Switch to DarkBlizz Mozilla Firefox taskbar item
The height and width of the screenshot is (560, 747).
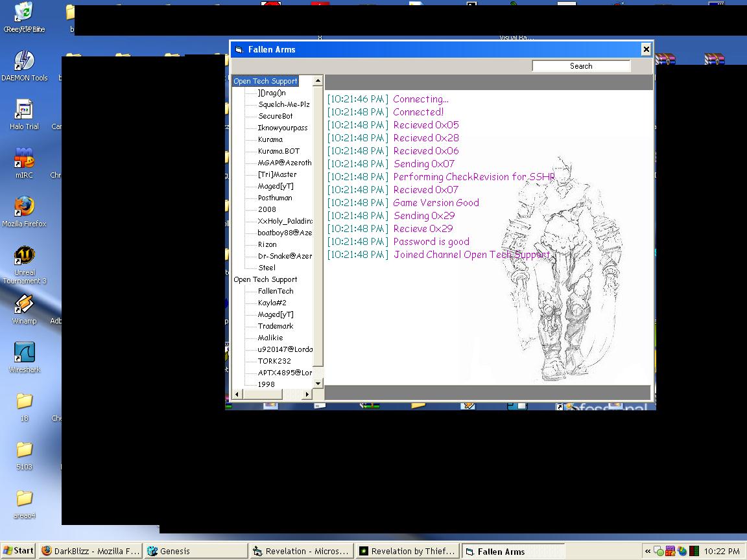(90, 551)
